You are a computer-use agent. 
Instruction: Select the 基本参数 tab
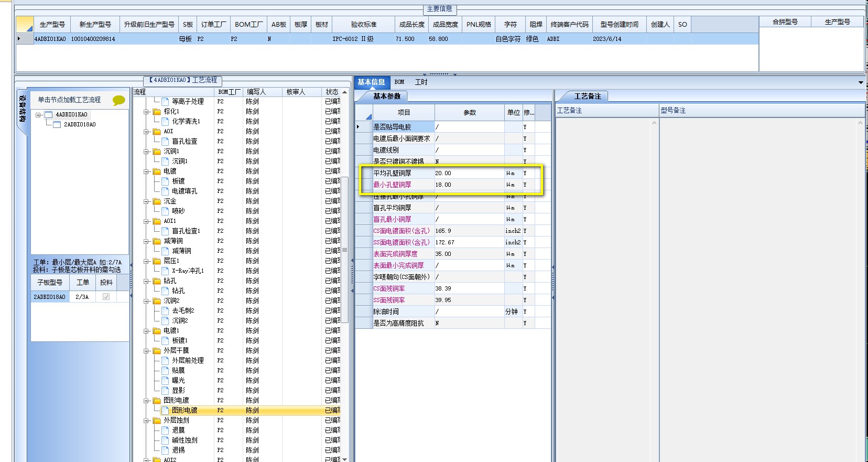[x=387, y=96]
